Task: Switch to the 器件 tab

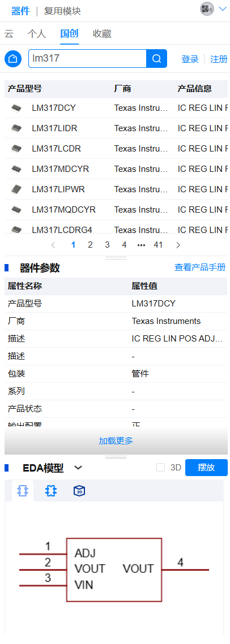Action: [20, 11]
